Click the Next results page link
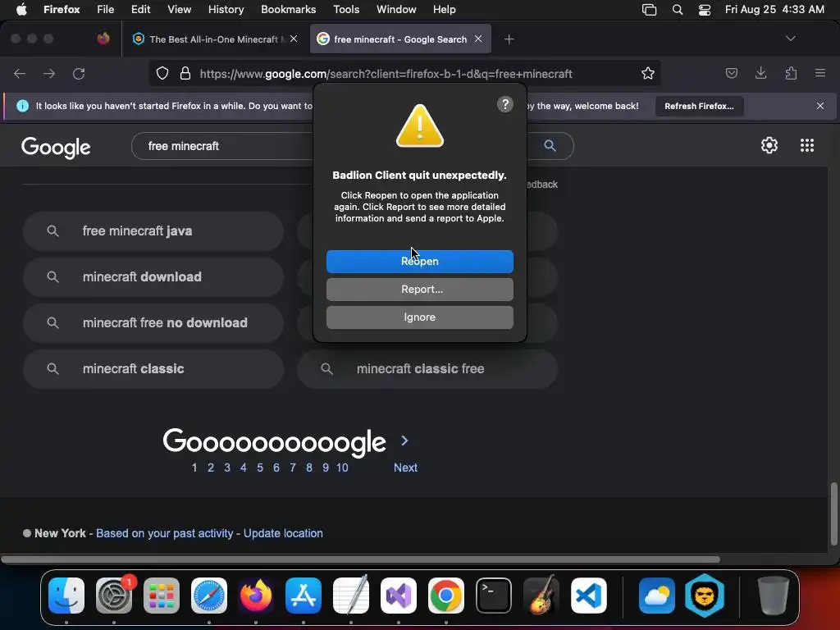This screenshot has width=840, height=630. 405,468
